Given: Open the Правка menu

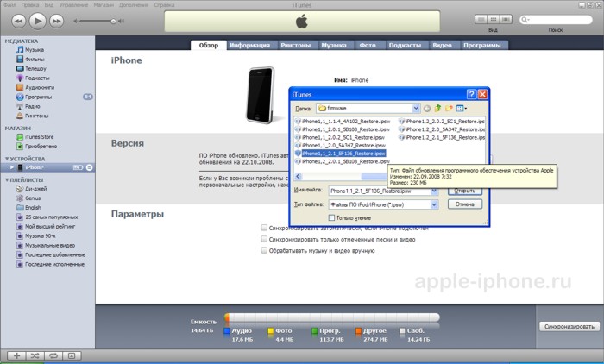Looking at the screenshot, I should pos(29,5).
